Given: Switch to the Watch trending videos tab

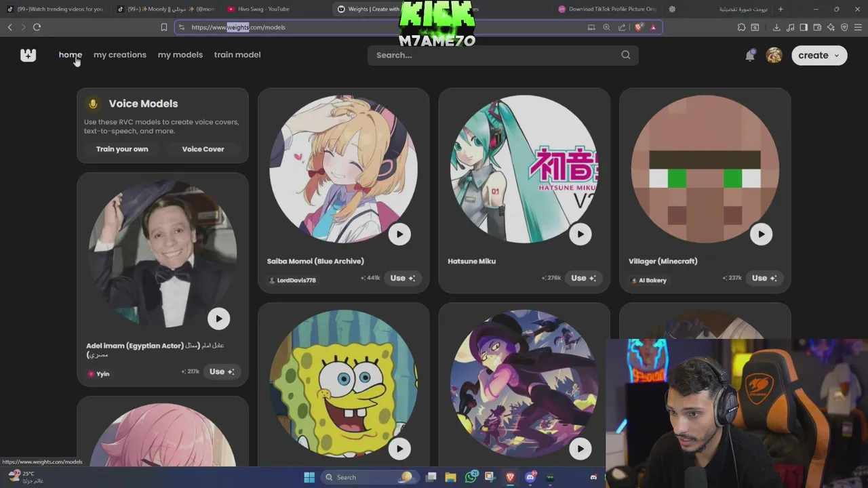Looking at the screenshot, I should tap(56, 9).
